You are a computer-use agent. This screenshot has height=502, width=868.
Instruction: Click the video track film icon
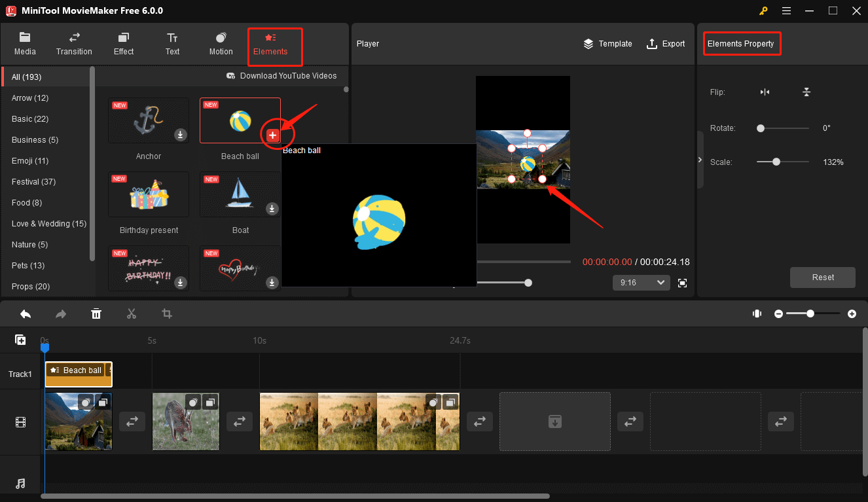point(20,422)
